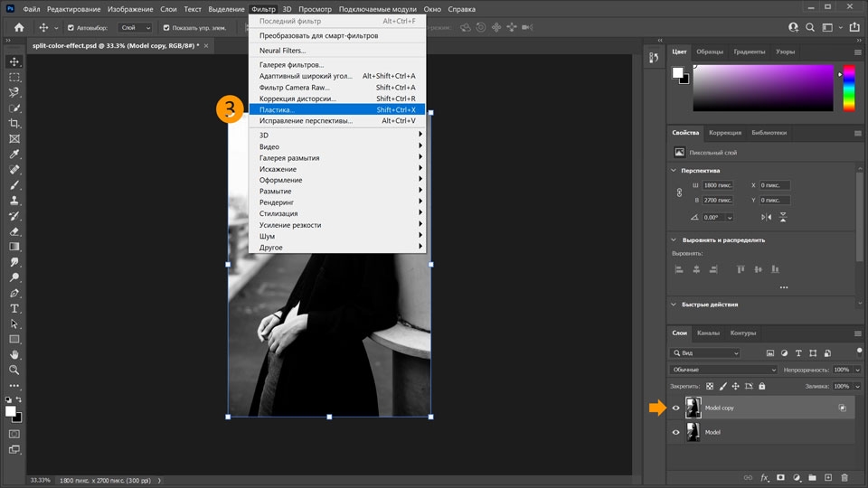
Task: Select the Zoom tool
Action: tap(14, 371)
